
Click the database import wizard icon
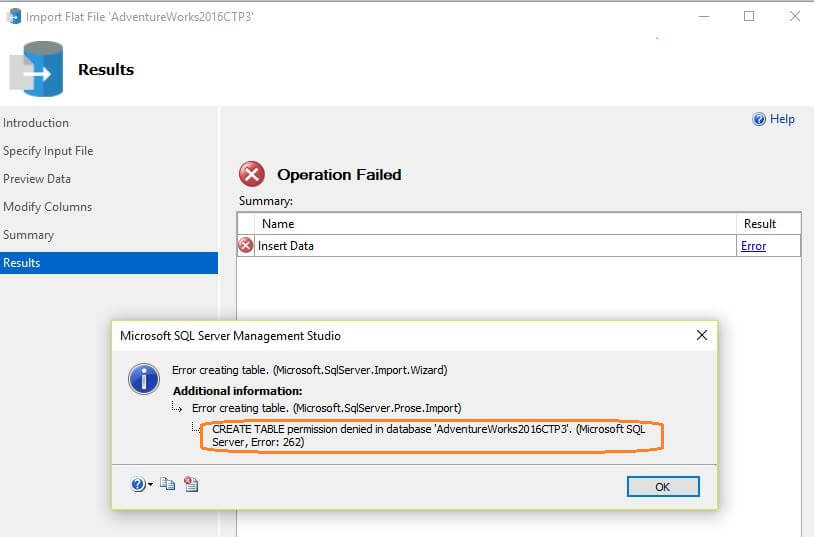coord(37,70)
